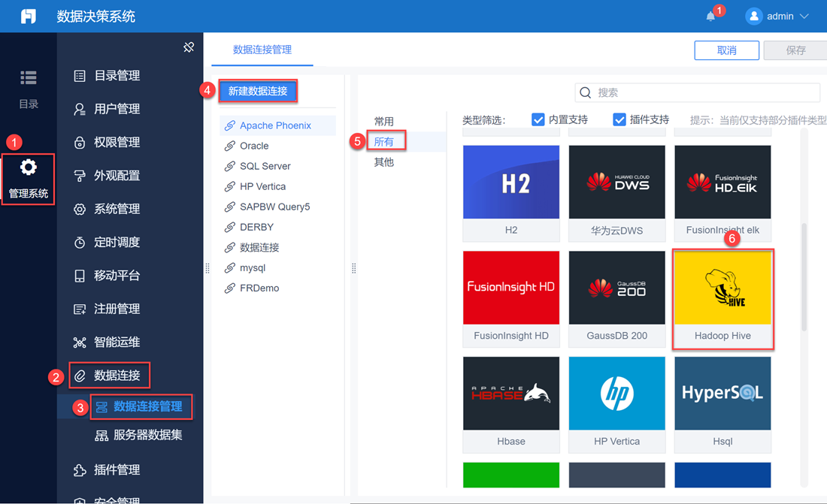Select the Apache Phoenix connection

tap(277, 125)
